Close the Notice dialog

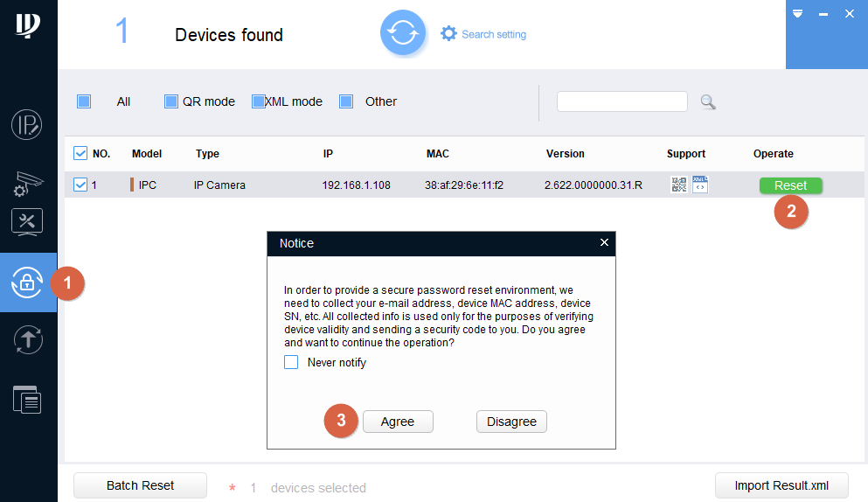[x=604, y=242]
